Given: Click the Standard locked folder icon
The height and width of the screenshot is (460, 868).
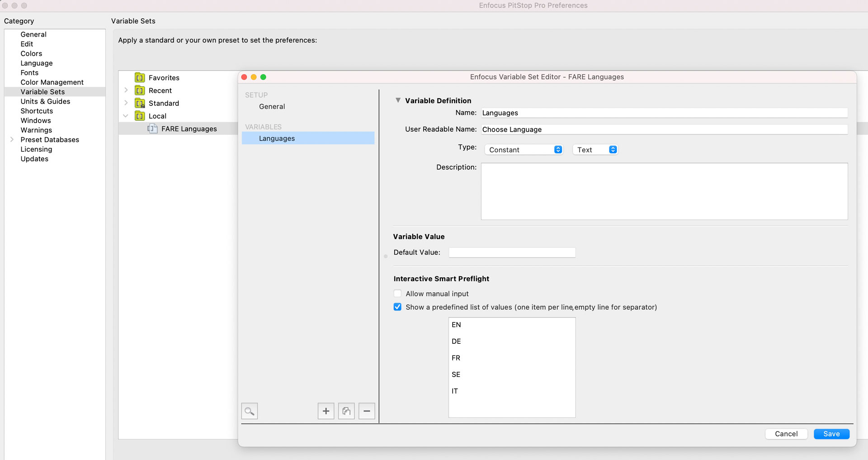Looking at the screenshot, I should tap(140, 103).
